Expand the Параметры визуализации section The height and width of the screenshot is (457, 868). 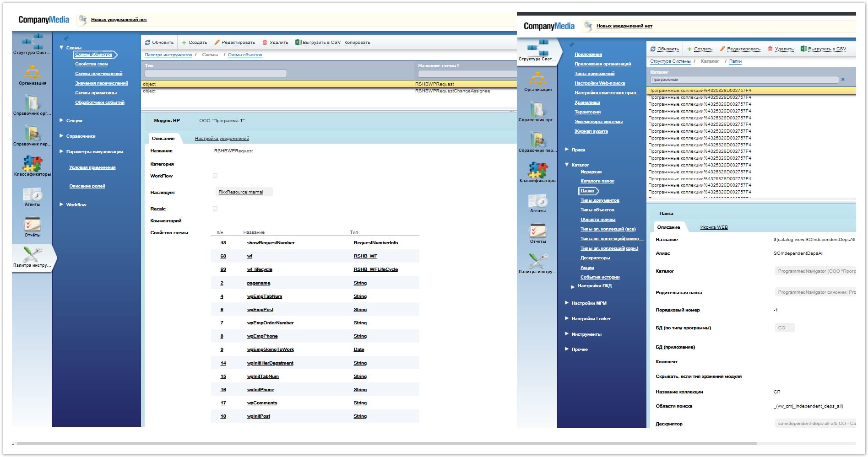tap(61, 151)
